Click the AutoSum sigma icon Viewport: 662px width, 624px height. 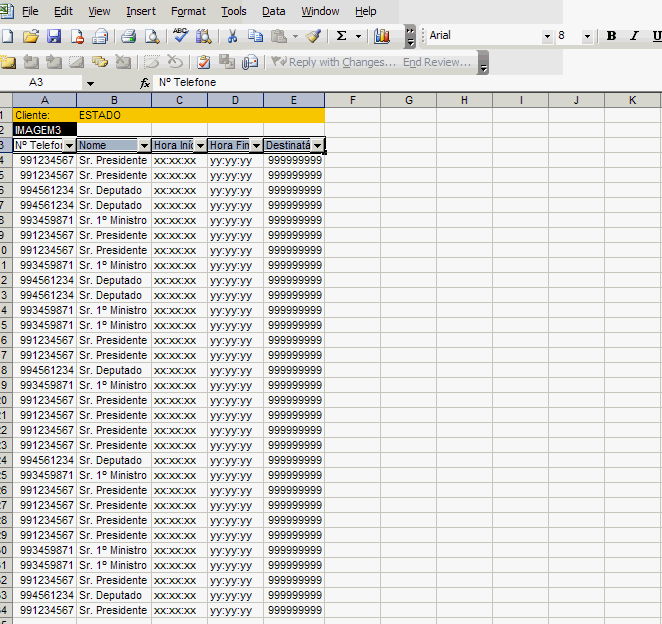341,36
